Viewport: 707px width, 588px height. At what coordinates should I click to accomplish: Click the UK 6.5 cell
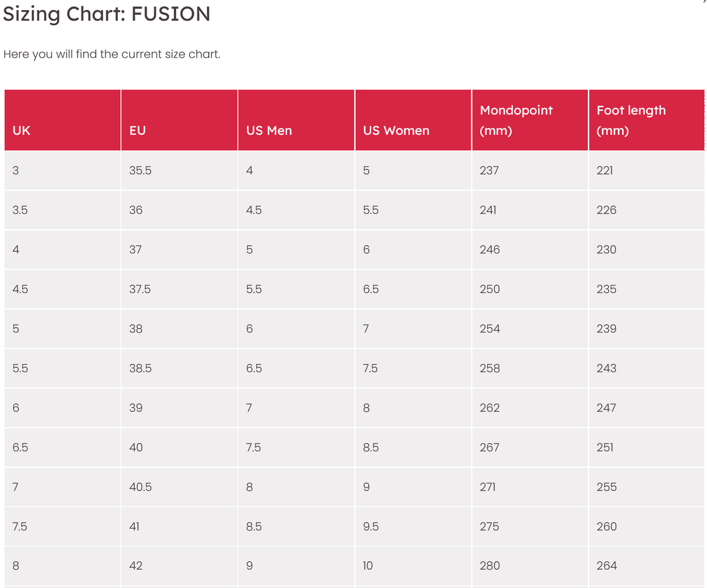coord(62,447)
